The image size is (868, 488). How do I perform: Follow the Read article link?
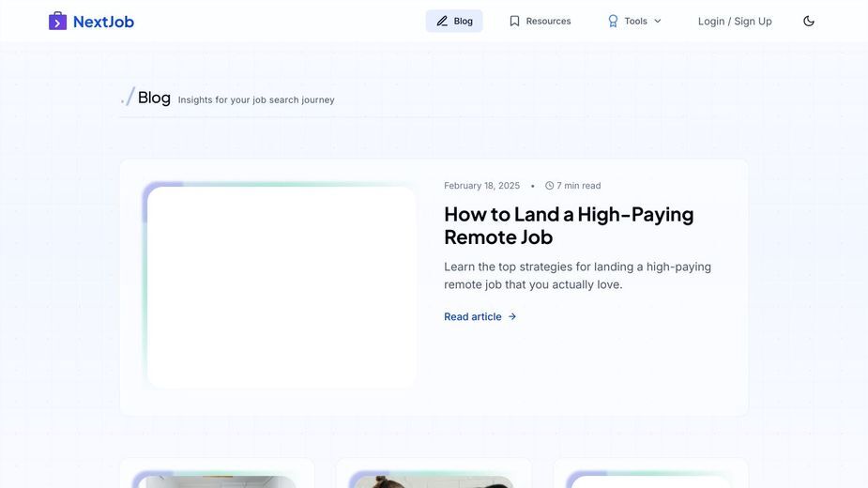point(480,316)
